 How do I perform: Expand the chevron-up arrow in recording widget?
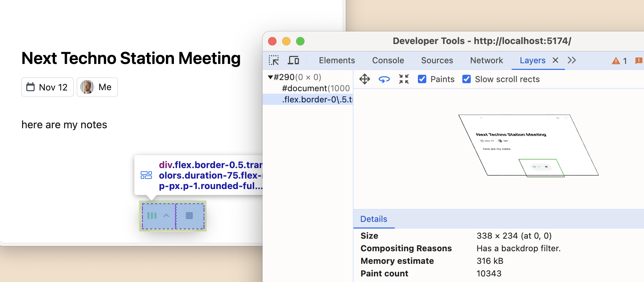(x=166, y=216)
